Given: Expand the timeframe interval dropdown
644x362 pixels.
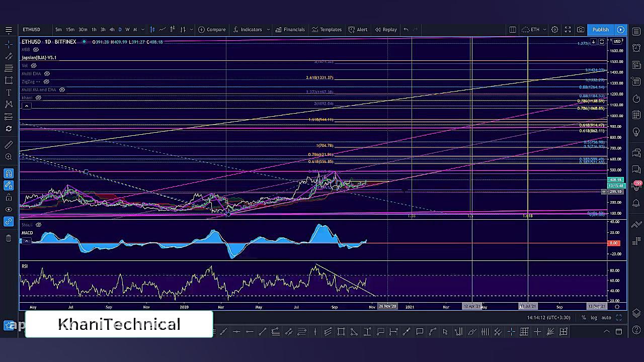Looking at the screenshot, I should (143, 30).
